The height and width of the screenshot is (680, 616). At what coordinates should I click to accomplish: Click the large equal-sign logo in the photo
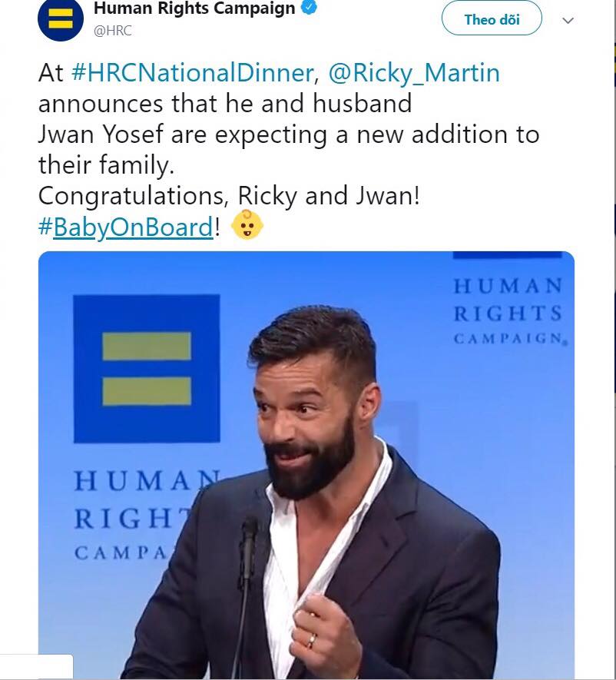(x=147, y=370)
